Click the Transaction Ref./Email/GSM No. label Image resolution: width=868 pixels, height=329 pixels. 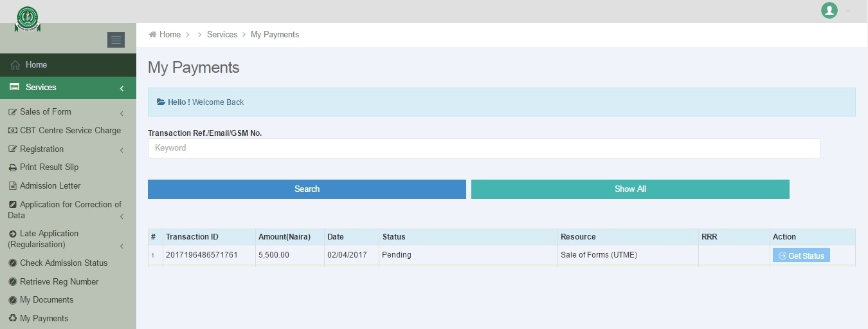point(205,133)
